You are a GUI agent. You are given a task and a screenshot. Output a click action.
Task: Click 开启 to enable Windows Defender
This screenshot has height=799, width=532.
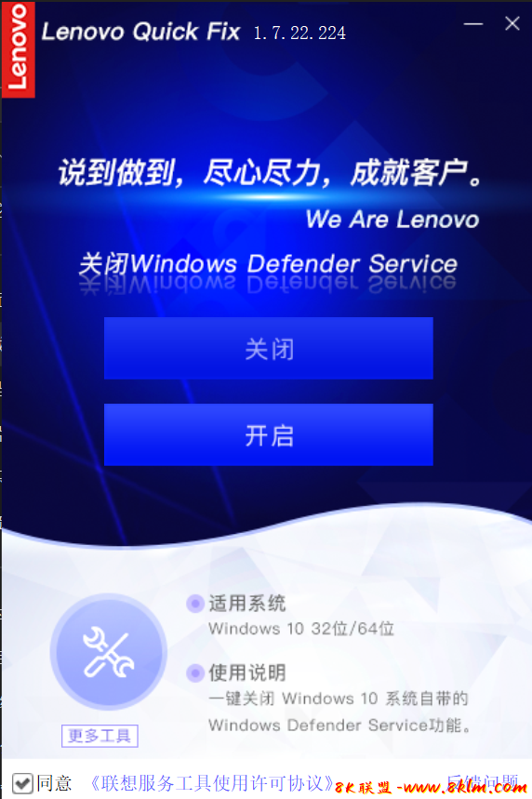[x=269, y=434]
